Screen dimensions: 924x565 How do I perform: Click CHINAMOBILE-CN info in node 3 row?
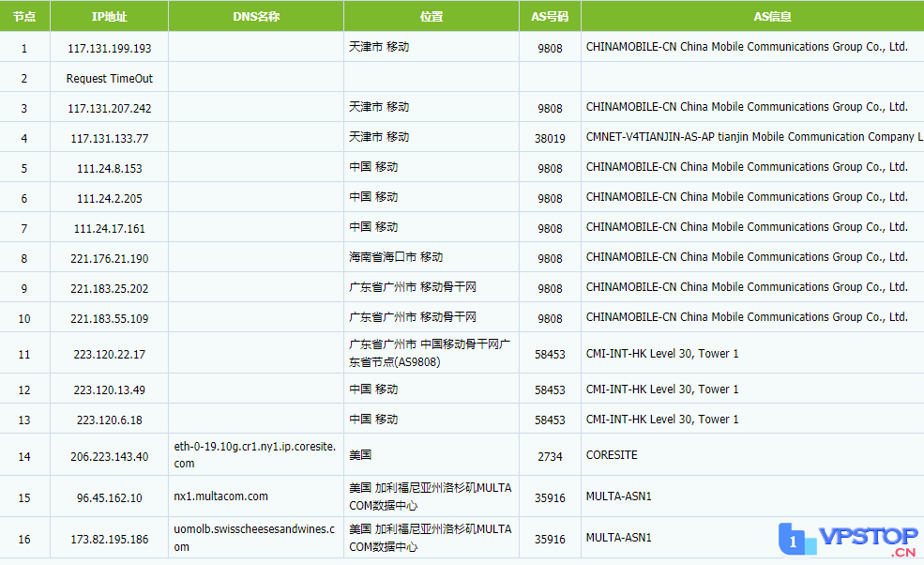747,107
